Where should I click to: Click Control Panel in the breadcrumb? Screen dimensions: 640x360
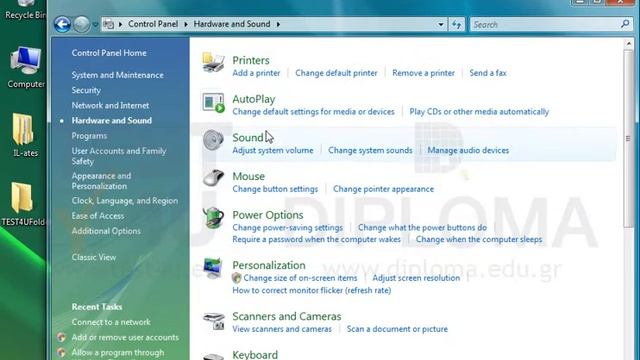click(153, 24)
